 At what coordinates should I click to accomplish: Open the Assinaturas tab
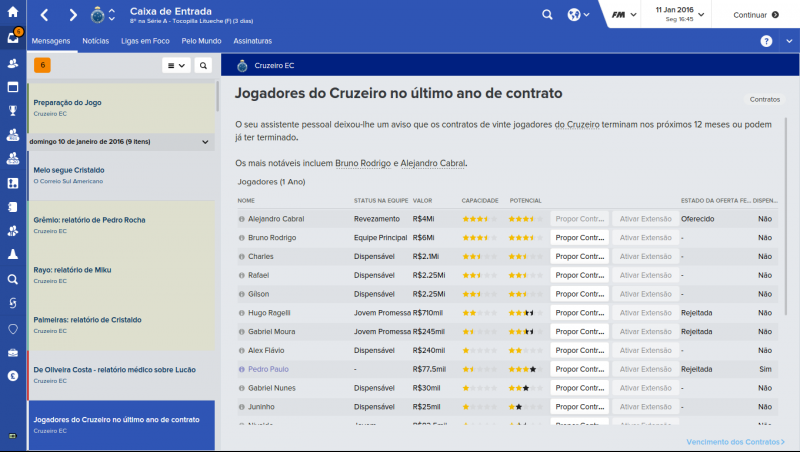252,41
